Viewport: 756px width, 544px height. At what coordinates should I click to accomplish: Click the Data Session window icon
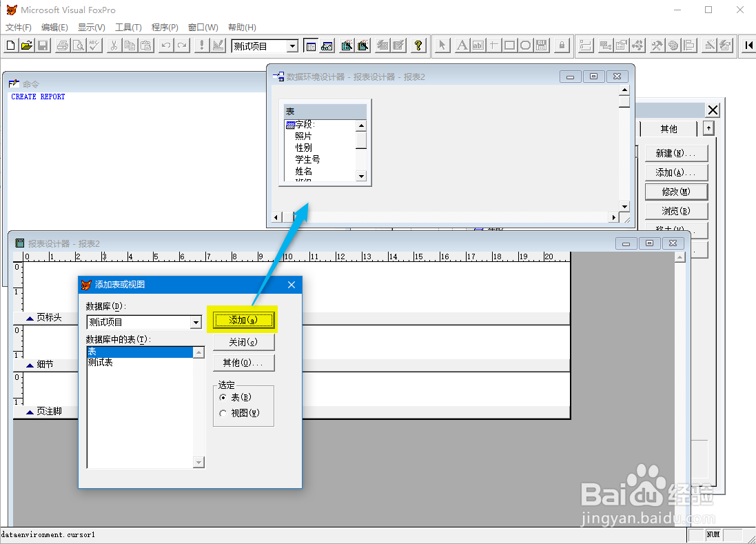[327, 46]
